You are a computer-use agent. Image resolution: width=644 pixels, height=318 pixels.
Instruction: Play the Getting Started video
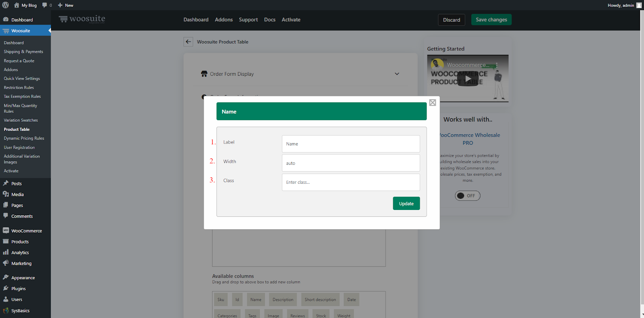(x=468, y=79)
